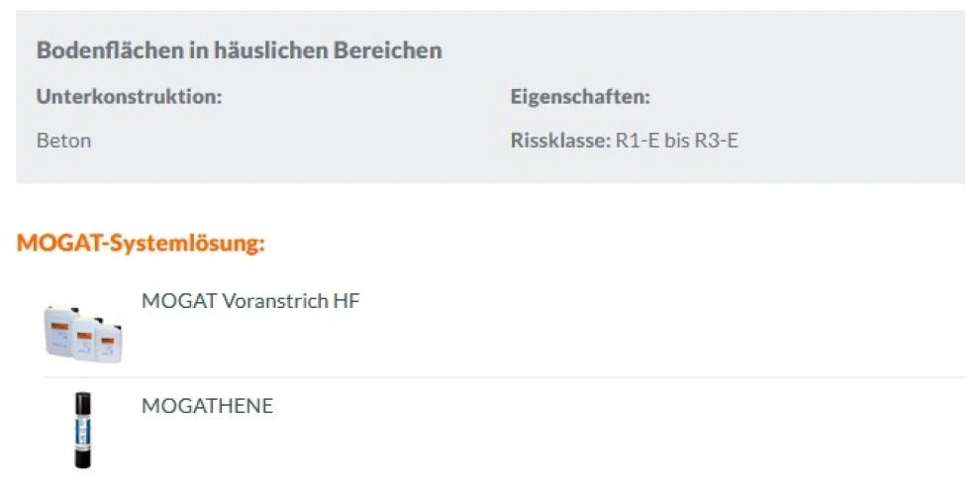The height and width of the screenshot is (502, 980).
Task: Click the largest canister in the Voranstrich image
Action: (x=61, y=331)
